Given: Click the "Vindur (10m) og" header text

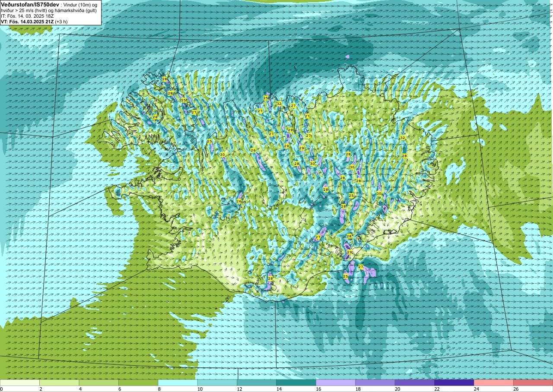Looking at the screenshot, I should 80,4.
